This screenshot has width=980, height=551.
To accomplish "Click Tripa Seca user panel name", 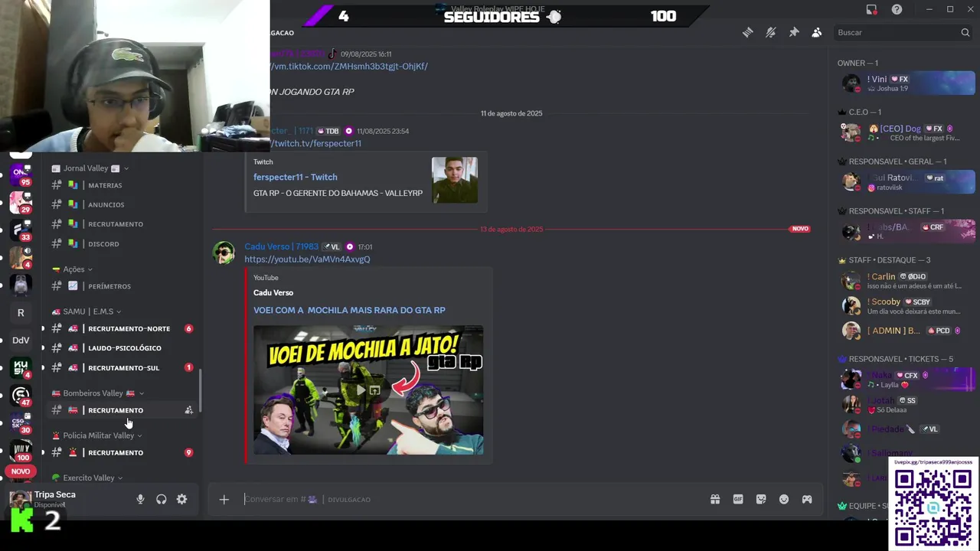I will (55, 494).
